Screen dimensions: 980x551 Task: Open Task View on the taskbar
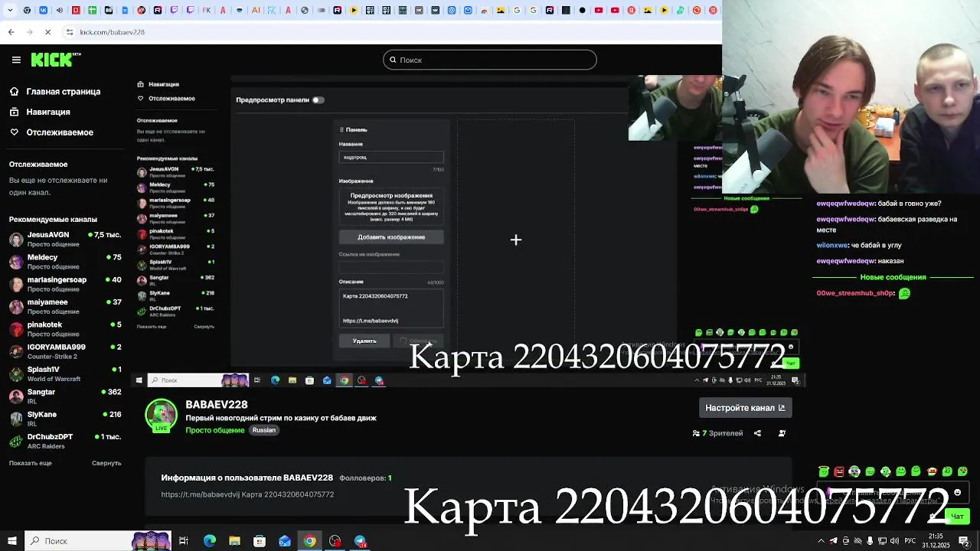tap(184, 541)
